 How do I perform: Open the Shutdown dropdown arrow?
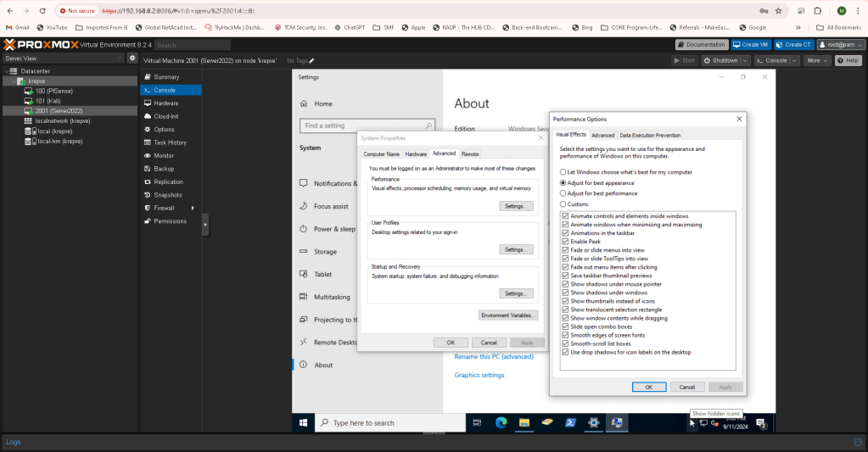(745, 61)
